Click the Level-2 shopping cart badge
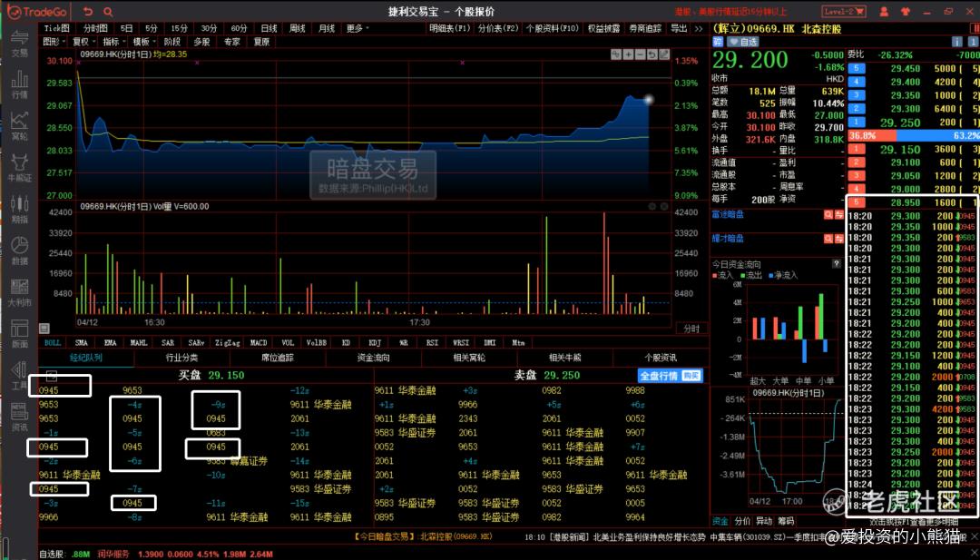The image size is (980, 560). click(x=845, y=11)
